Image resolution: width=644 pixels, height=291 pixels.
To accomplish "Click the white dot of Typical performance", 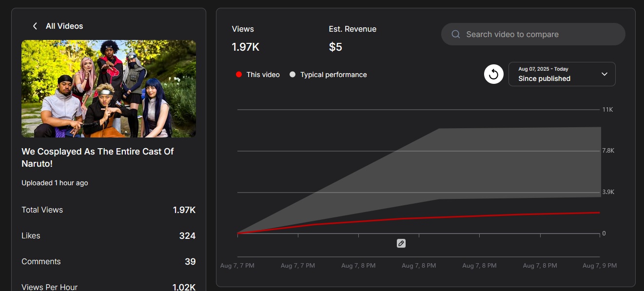I will [x=292, y=75].
